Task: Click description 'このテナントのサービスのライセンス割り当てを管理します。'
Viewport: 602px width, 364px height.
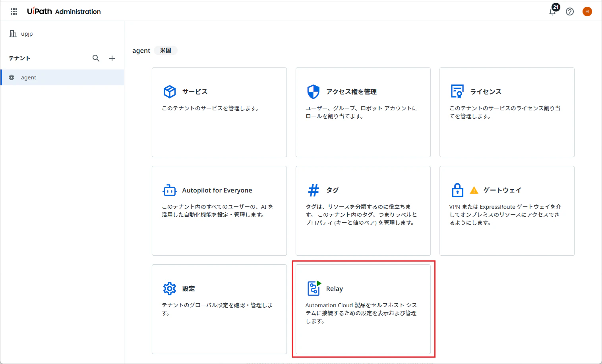Action: [x=505, y=112]
